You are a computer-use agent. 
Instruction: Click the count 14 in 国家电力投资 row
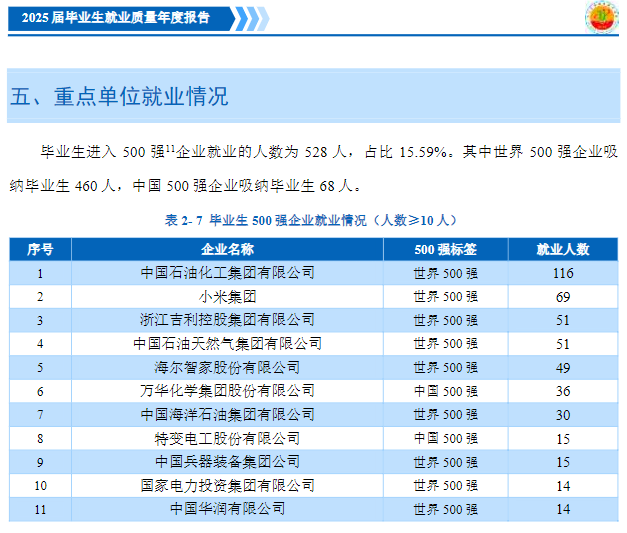tap(563, 486)
